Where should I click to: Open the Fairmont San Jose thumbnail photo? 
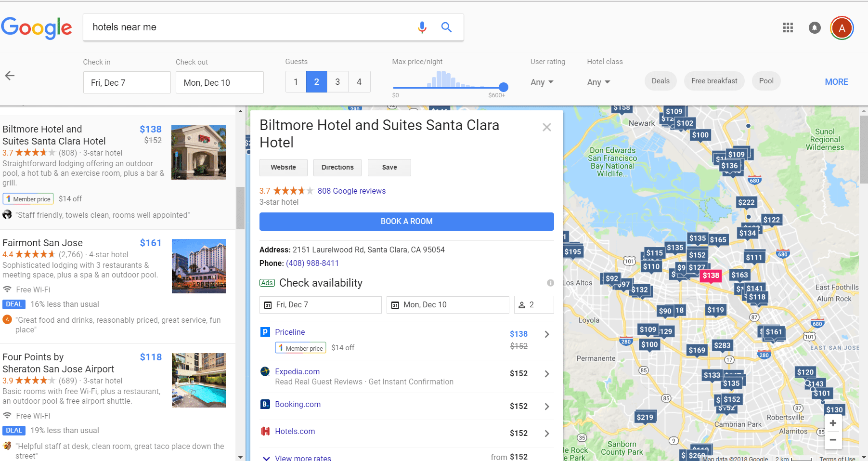coord(199,266)
